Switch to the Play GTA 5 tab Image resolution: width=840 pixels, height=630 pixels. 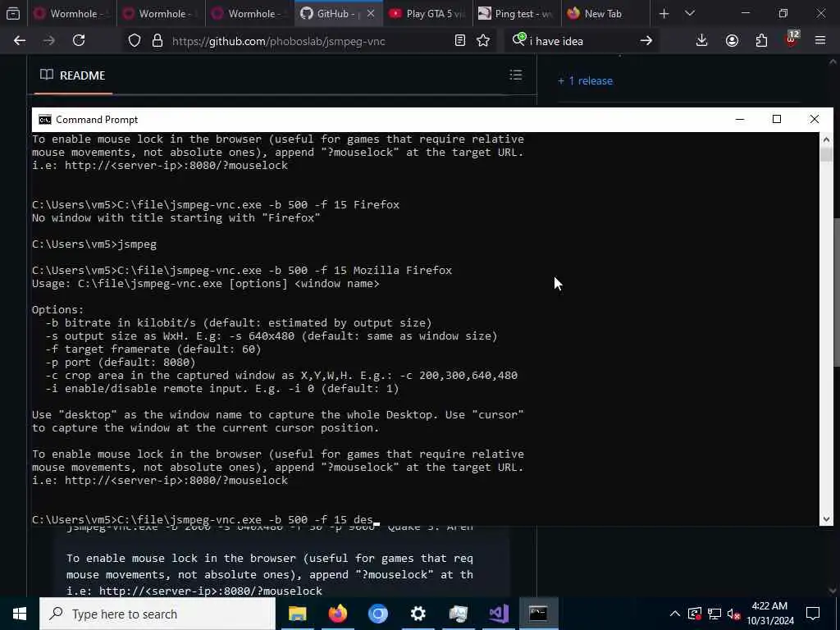point(427,13)
